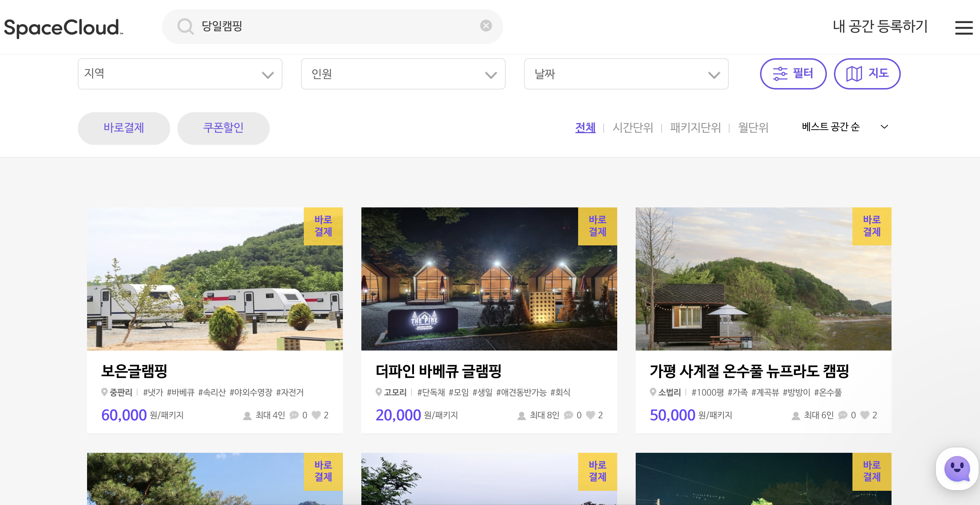
Task: Toggle the 쿠폰할인 filter chip
Action: pos(223,128)
